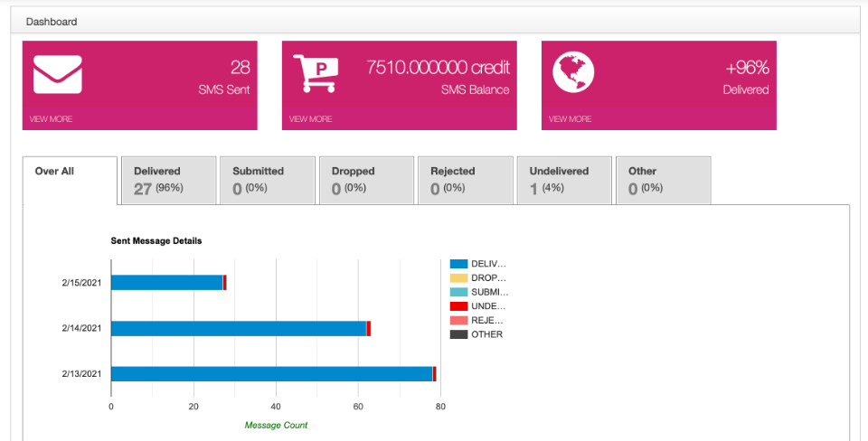This screenshot has height=441, width=868.
Task: Click the +96% delivered value
Action: tap(748, 68)
